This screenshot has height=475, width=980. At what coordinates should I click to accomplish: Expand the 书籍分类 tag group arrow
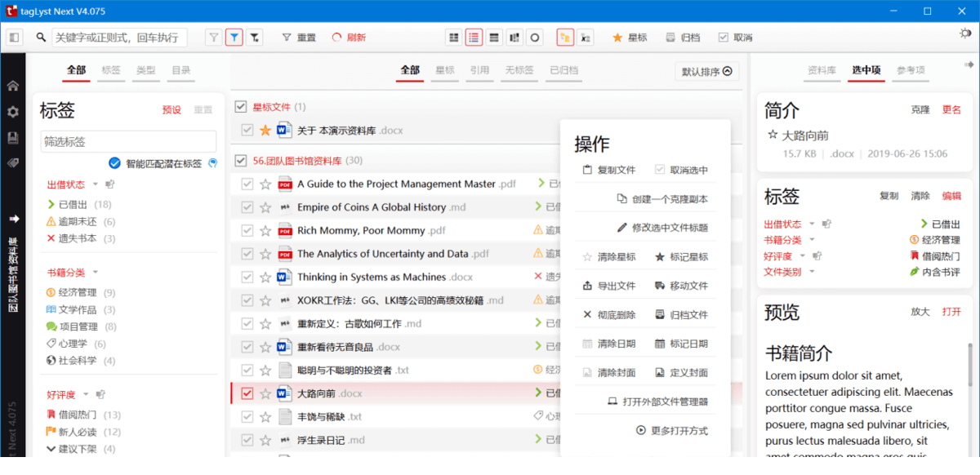click(x=96, y=272)
